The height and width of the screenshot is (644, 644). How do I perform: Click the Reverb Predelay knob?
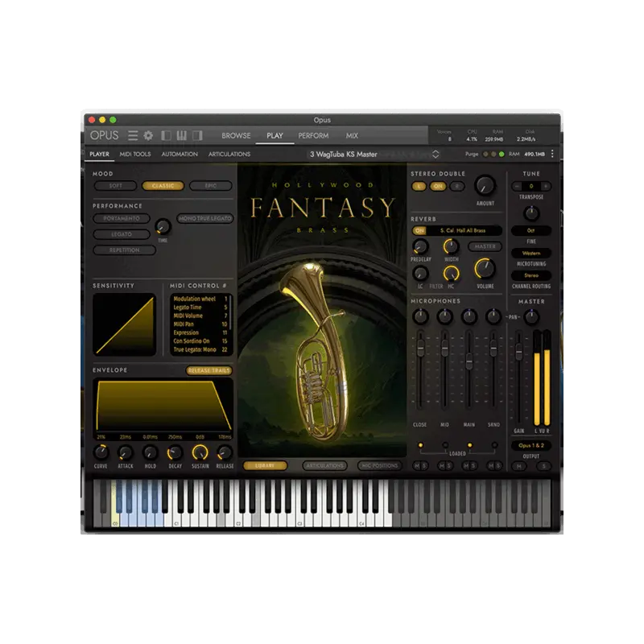click(420, 246)
